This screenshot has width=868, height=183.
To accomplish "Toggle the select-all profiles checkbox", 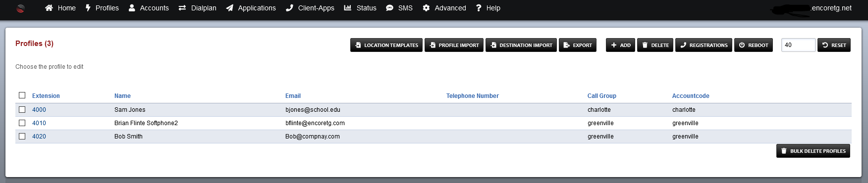I will tap(22, 95).
